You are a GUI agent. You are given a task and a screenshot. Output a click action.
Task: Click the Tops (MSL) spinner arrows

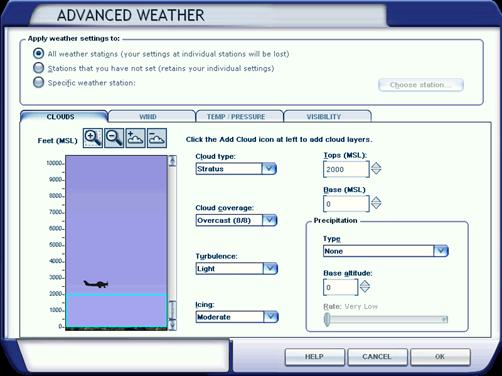click(376, 168)
